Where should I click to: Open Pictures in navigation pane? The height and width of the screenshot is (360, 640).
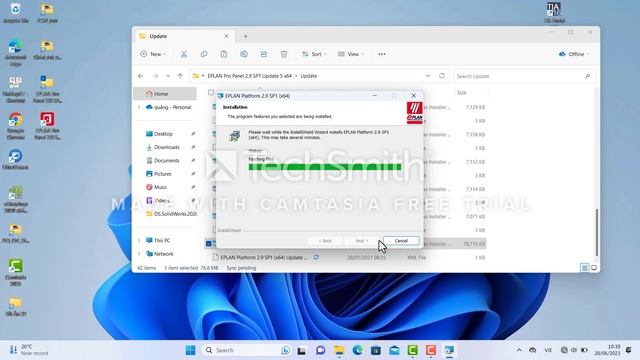pyautogui.click(x=162, y=174)
